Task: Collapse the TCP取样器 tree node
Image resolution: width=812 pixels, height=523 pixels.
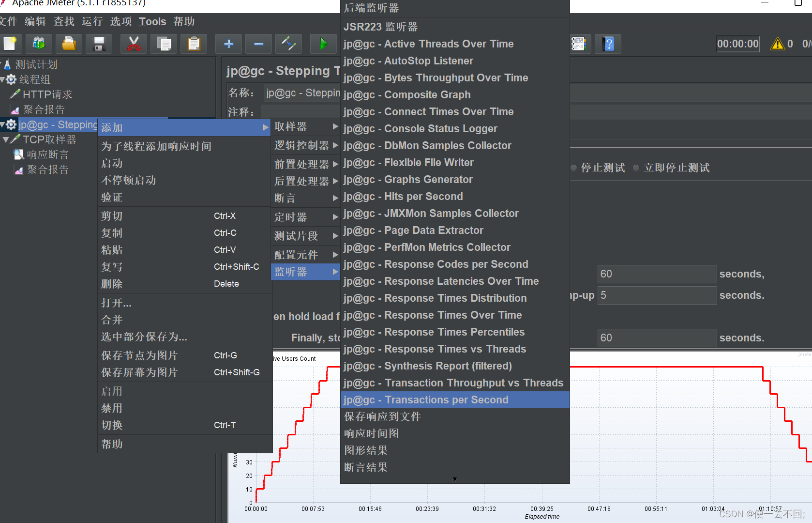Action: coord(6,139)
